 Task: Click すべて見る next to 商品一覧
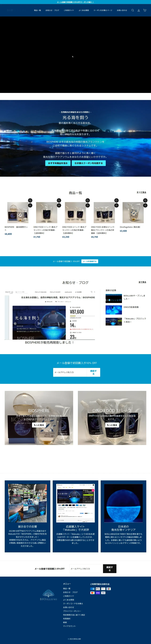tap(141, 193)
